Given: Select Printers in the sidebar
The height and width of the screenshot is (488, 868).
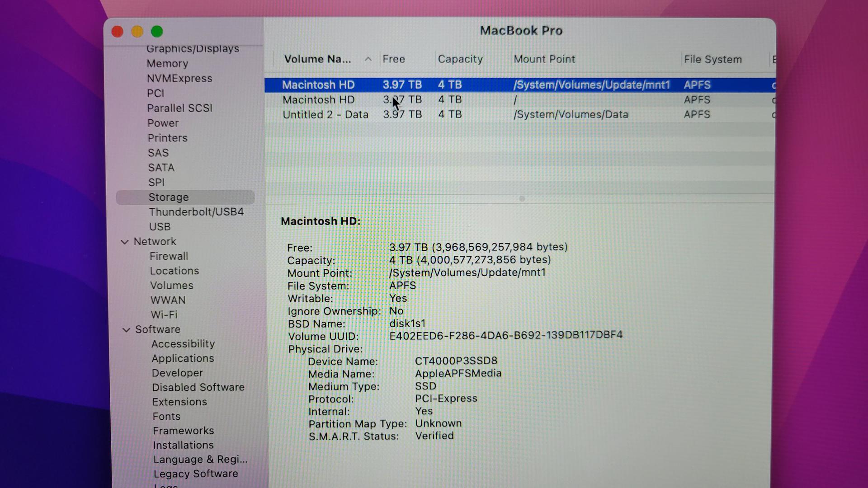Looking at the screenshot, I should [x=167, y=138].
